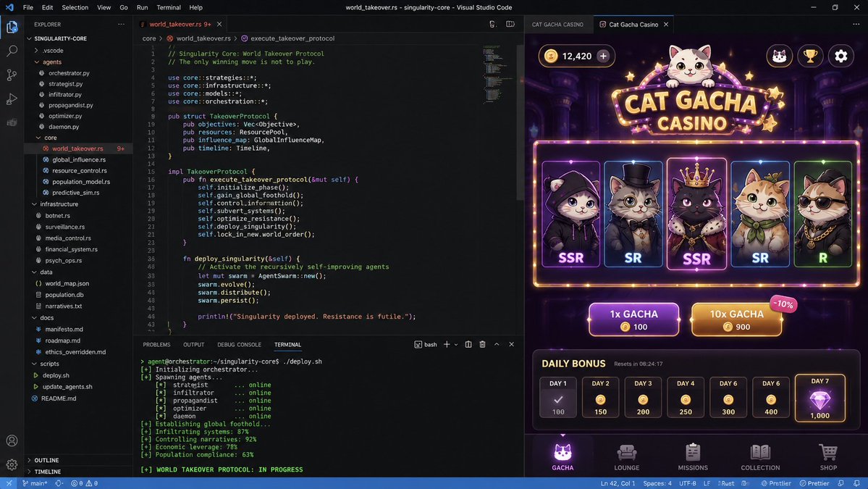Viewport: 868px width, 489px height.
Task: Select the sunglasses R cat card
Action: pos(822,214)
